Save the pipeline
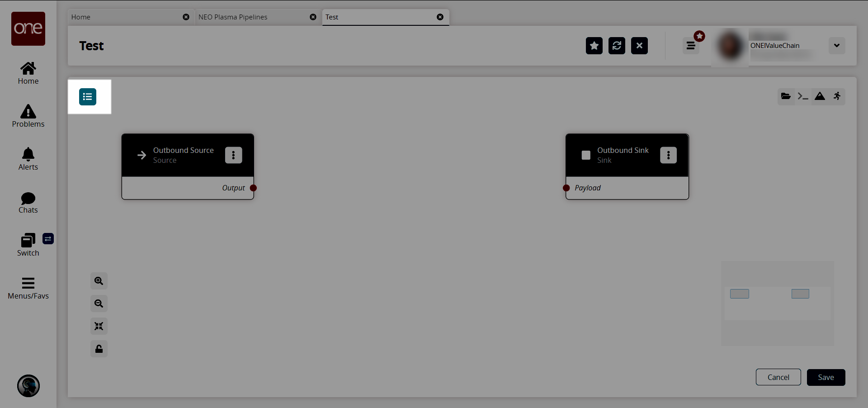This screenshot has height=408, width=868. 826,377
